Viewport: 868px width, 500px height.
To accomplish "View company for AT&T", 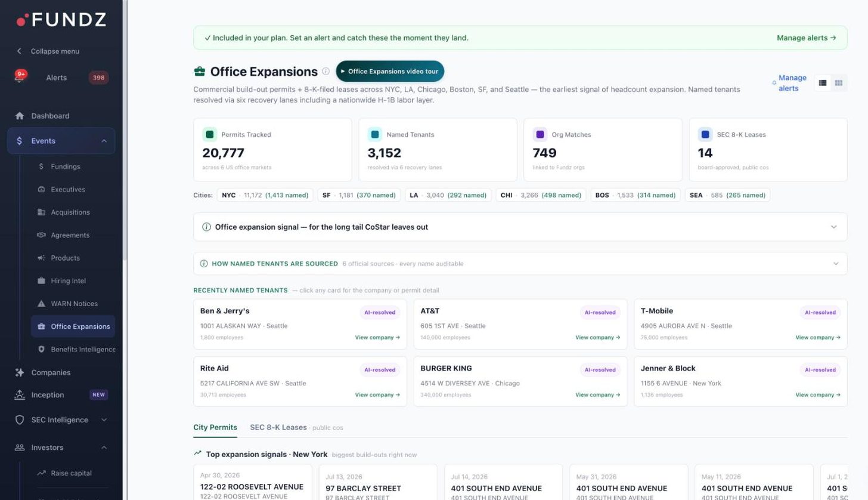I will pyautogui.click(x=597, y=338).
